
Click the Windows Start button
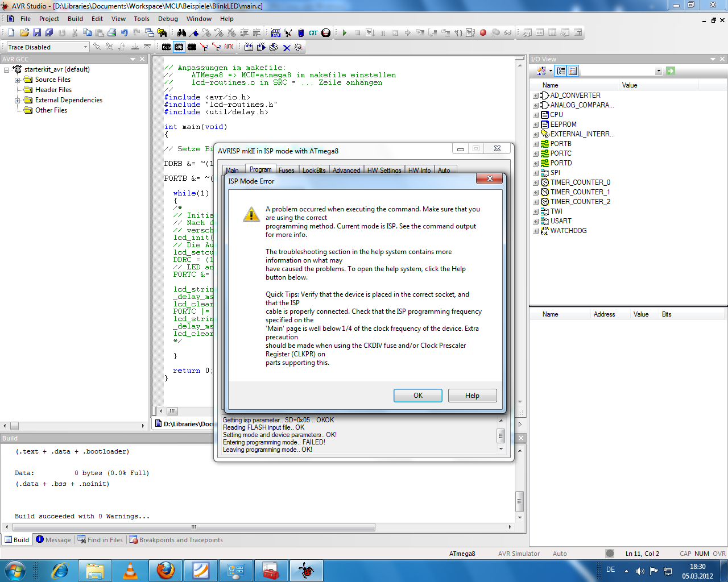click(x=15, y=571)
